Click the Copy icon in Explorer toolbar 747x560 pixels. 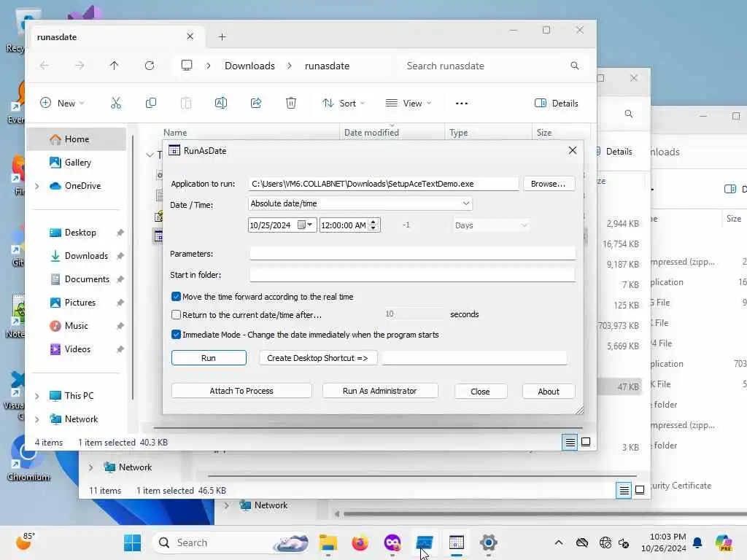tap(150, 103)
